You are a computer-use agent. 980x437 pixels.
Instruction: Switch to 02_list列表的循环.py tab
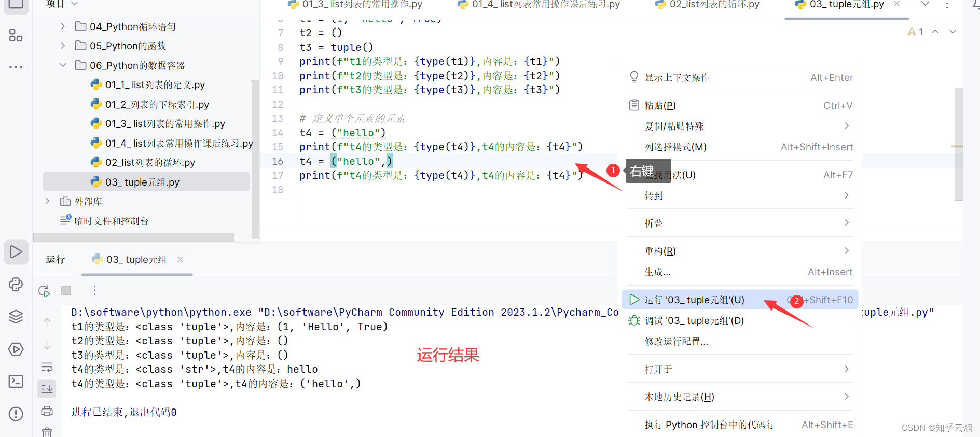coord(707,5)
